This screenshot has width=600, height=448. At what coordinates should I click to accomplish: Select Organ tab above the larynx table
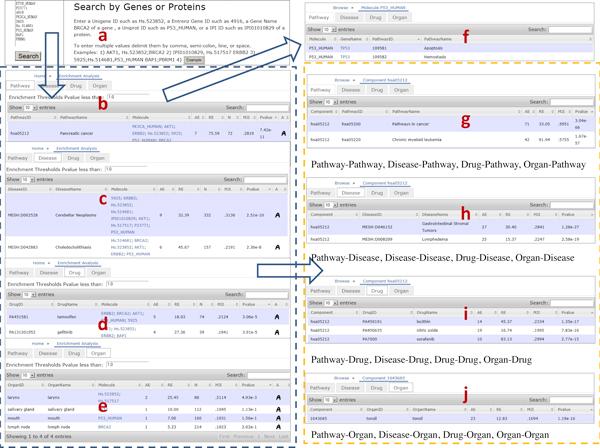(99, 354)
